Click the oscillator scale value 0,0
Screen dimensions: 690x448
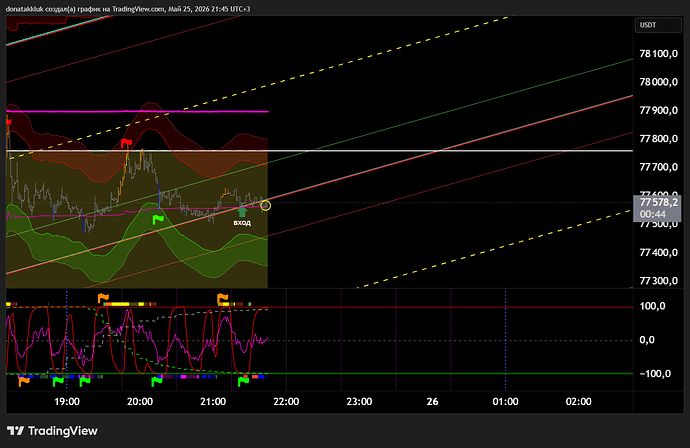click(x=647, y=340)
